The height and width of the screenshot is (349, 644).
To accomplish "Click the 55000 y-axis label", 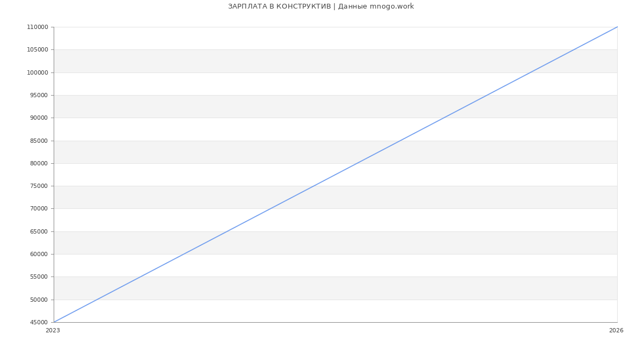I will pos(39,277).
